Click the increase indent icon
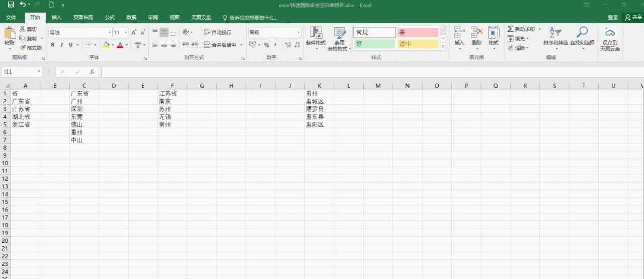The height and width of the screenshot is (279, 644). [194, 45]
